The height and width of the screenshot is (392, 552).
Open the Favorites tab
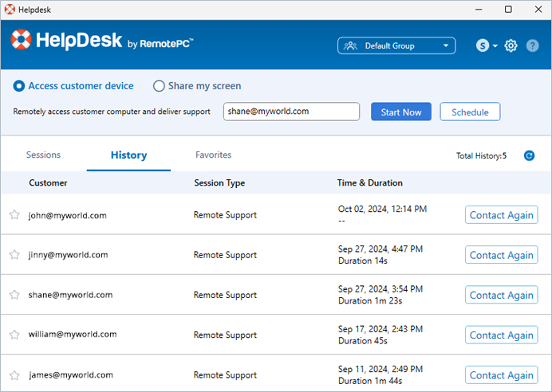click(213, 155)
